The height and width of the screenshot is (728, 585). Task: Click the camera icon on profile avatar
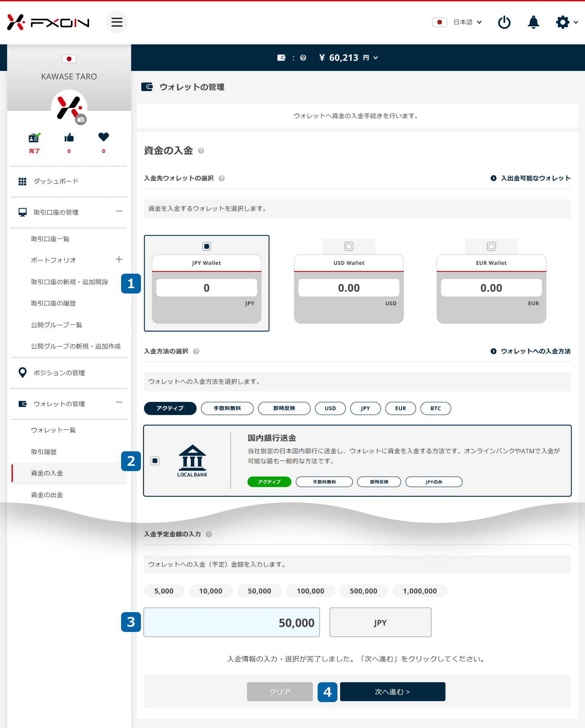pyautogui.click(x=81, y=119)
